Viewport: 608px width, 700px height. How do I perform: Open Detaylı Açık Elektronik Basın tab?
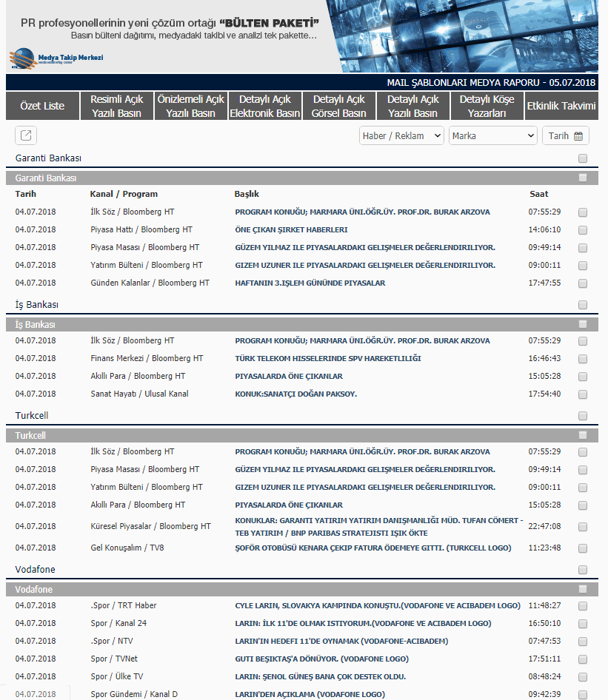click(x=265, y=106)
